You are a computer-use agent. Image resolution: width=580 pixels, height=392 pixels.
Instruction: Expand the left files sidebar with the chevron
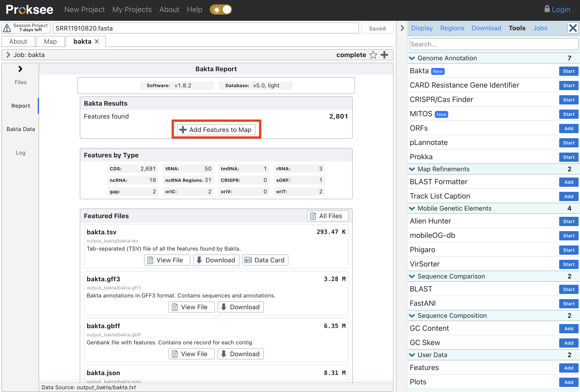pos(20,69)
